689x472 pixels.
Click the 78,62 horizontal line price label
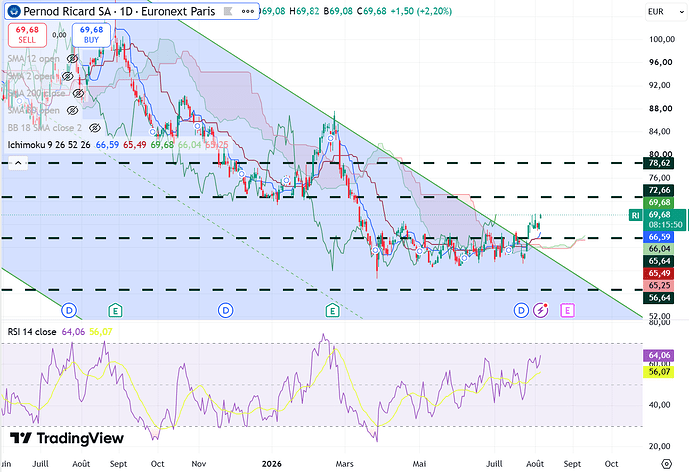coord(660,163)
